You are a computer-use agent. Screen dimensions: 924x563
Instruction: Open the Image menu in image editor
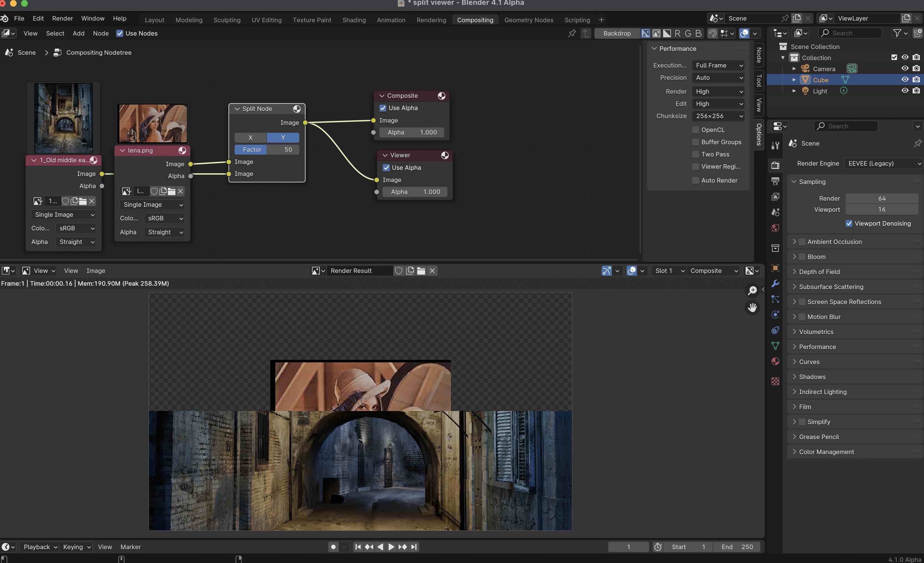click(x=96, y=270)
